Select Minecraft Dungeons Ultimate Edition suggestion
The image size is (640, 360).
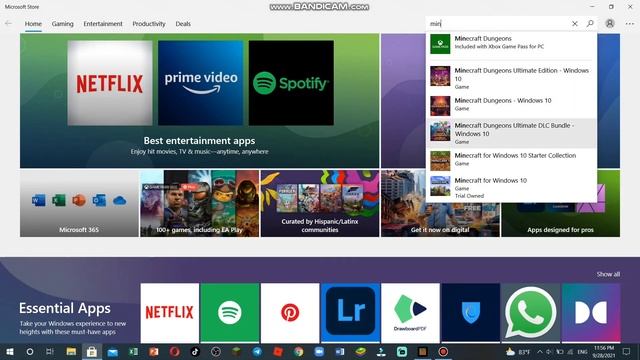click(x=511, y=78)
